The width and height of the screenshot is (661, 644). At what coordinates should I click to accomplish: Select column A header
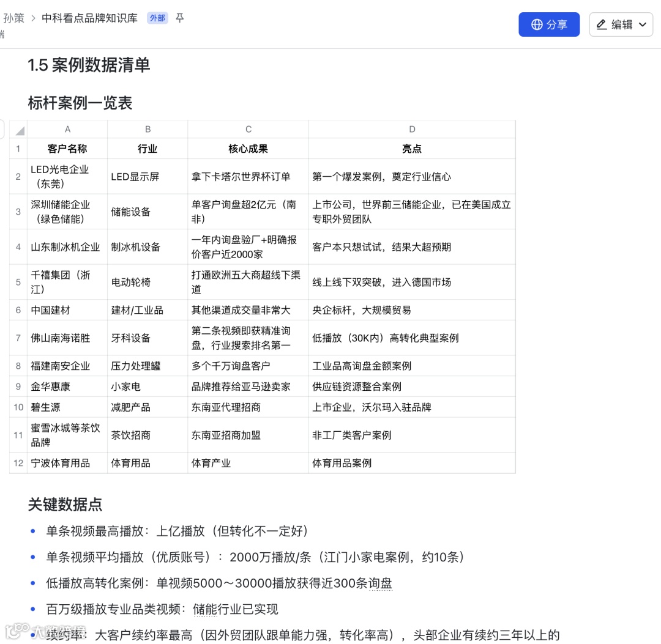67,129
